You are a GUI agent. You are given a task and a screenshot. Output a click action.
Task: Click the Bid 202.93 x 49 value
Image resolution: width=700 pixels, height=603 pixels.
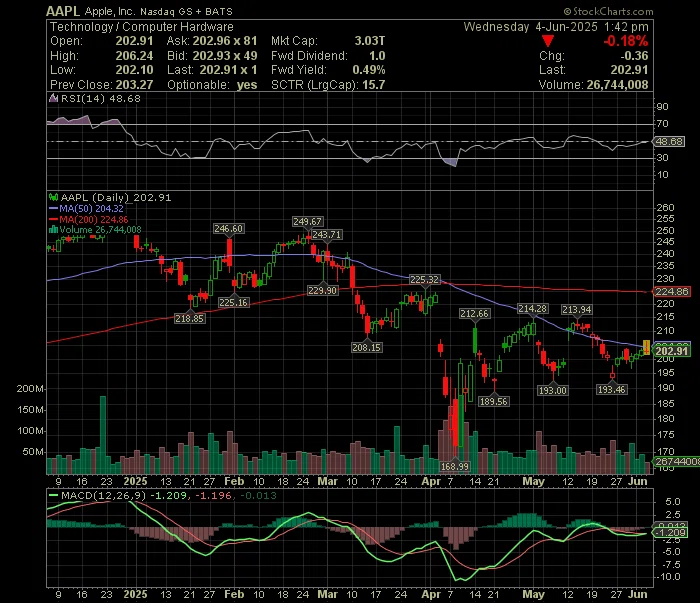point(225,56)
